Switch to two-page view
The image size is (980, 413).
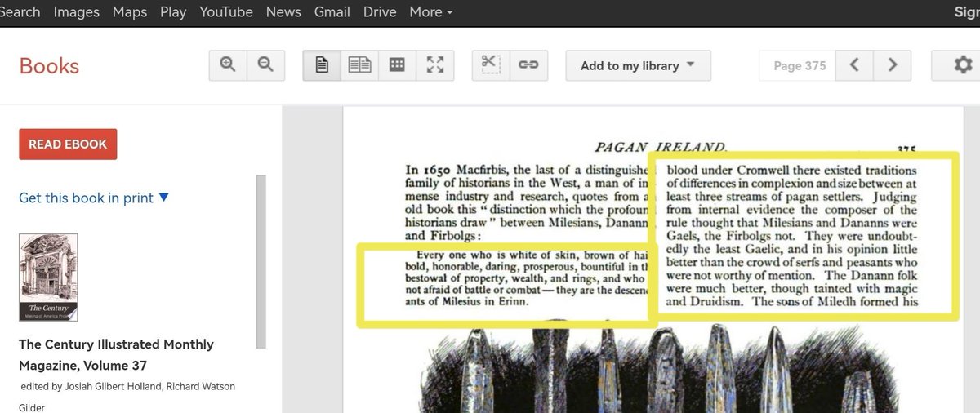[x=359, y=65]
